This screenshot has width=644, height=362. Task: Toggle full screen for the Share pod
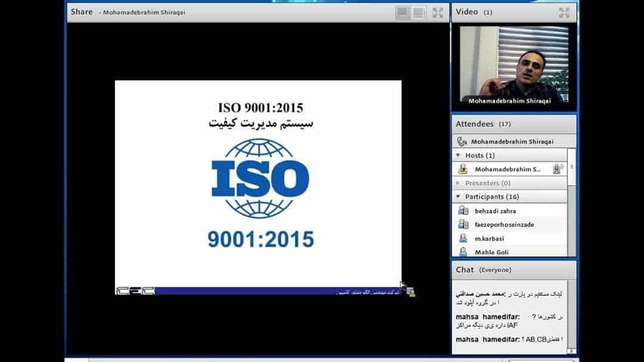tap(438, 13)
